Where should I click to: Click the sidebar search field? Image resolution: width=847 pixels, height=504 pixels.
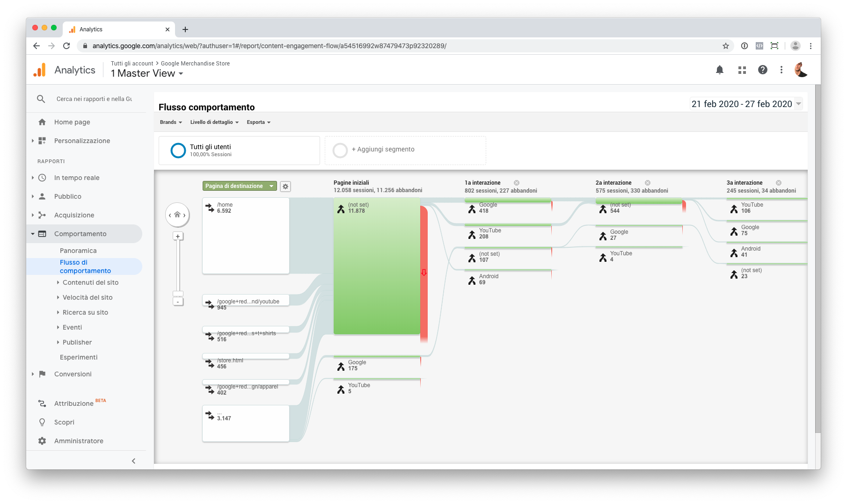point(94,99)
